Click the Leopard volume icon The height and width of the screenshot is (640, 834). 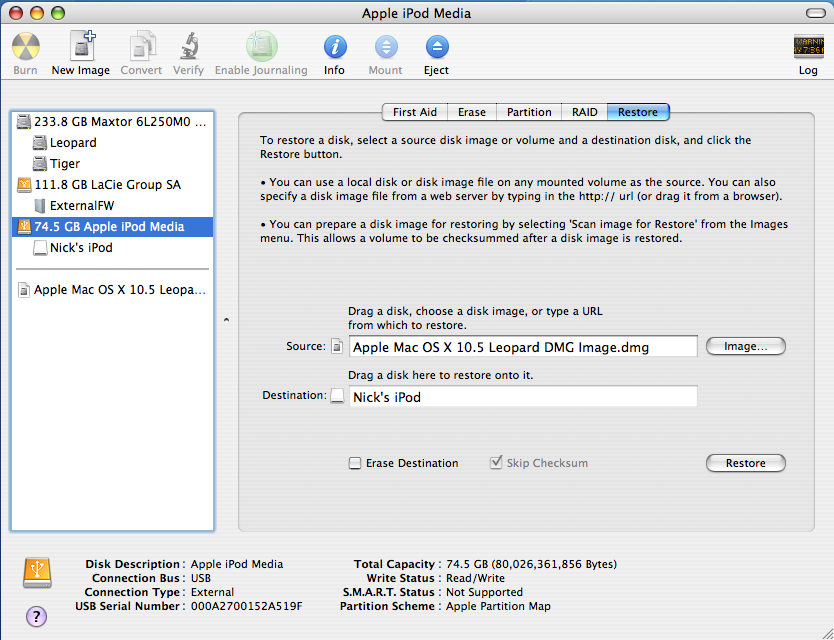(x=40, y=143)
